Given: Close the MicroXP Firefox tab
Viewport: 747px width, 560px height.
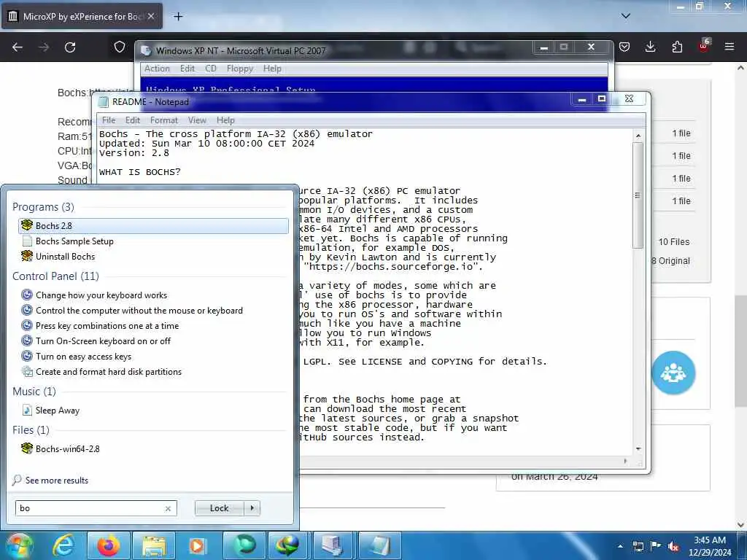Looking at the screenshot, I should click(x=150, y=16).
